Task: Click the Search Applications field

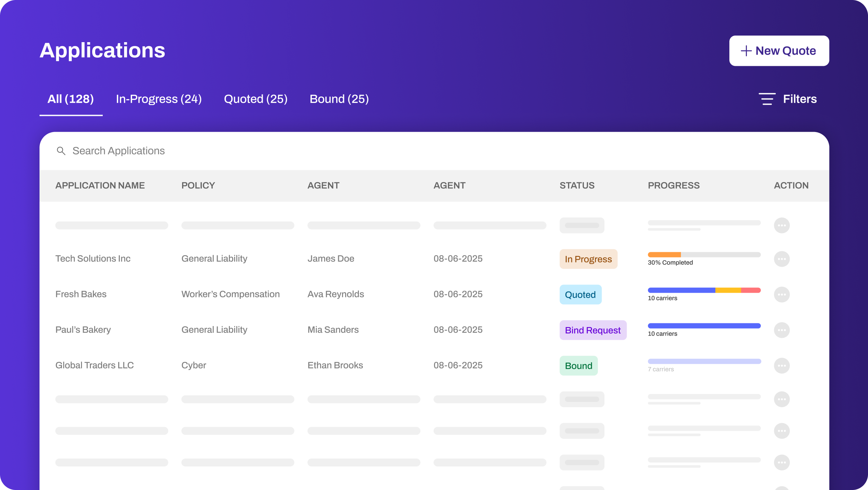Action: point(119,150)
